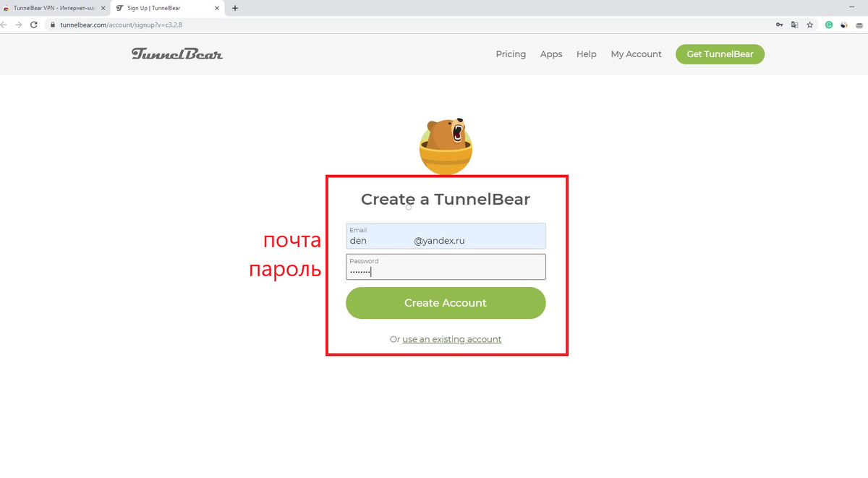Click the Get TunnelBear button
The width and height of the screenshot is (868, 478).
pos(720,54)
